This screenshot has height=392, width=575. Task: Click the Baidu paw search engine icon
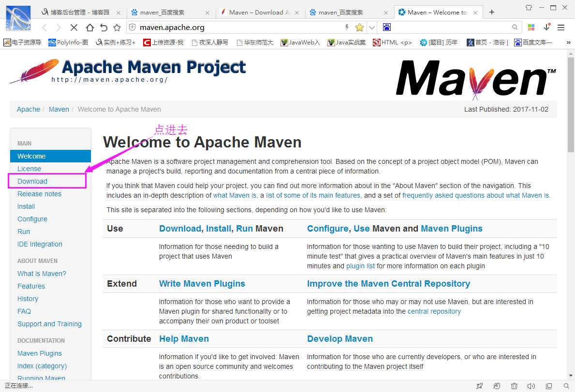tap(387, 27)
